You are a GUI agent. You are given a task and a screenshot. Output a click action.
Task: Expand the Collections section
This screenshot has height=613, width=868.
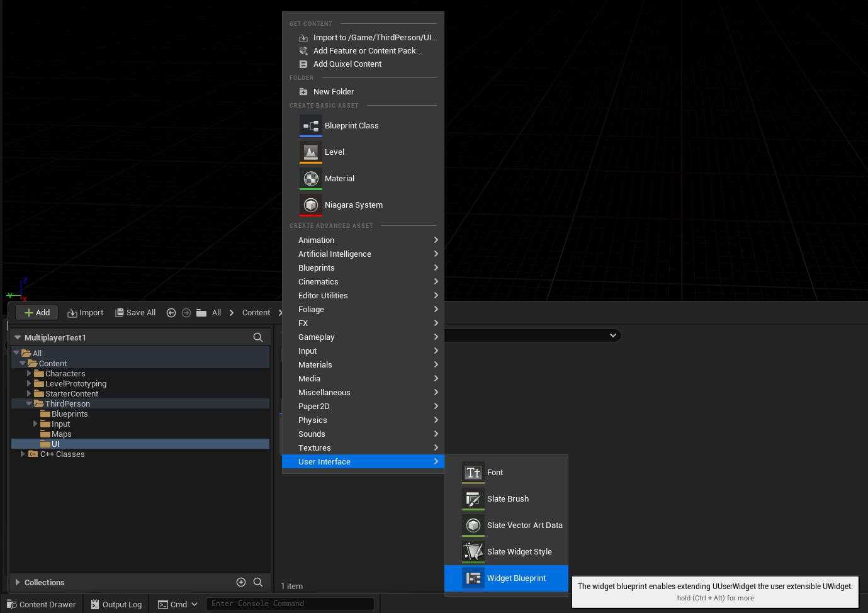(x=17, y=582)
